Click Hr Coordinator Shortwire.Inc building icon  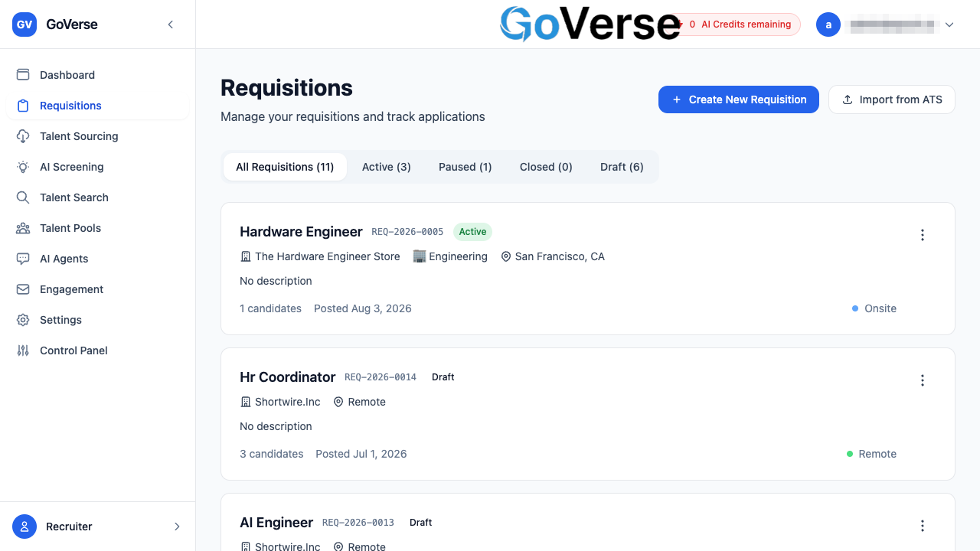pyautogui.click(x=246, y=402)
